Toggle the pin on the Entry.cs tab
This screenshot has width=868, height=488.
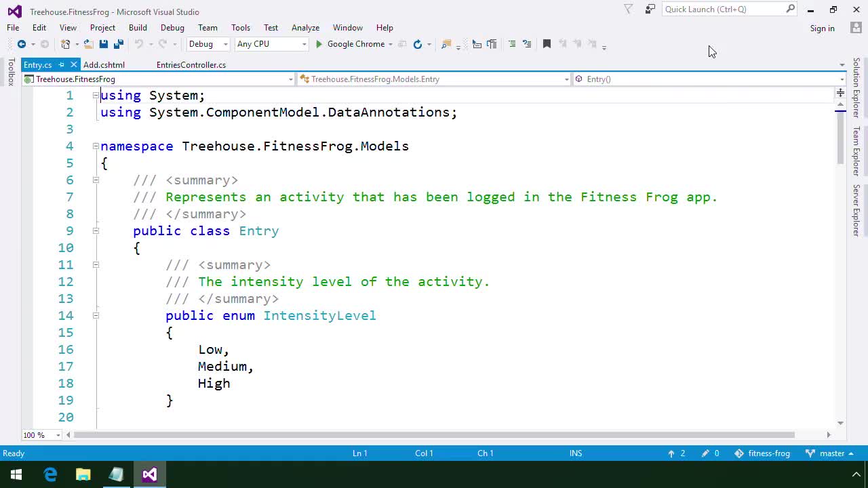(61, 65)
